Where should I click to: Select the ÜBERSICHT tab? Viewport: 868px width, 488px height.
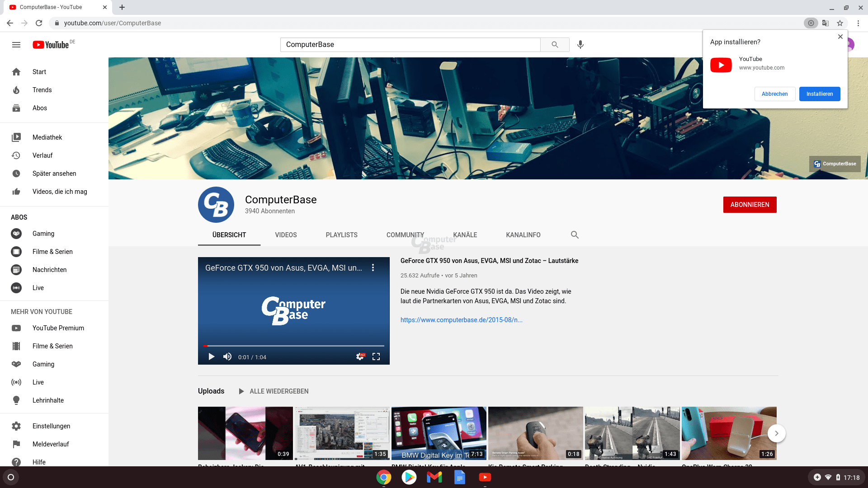(x=229, y=235)
